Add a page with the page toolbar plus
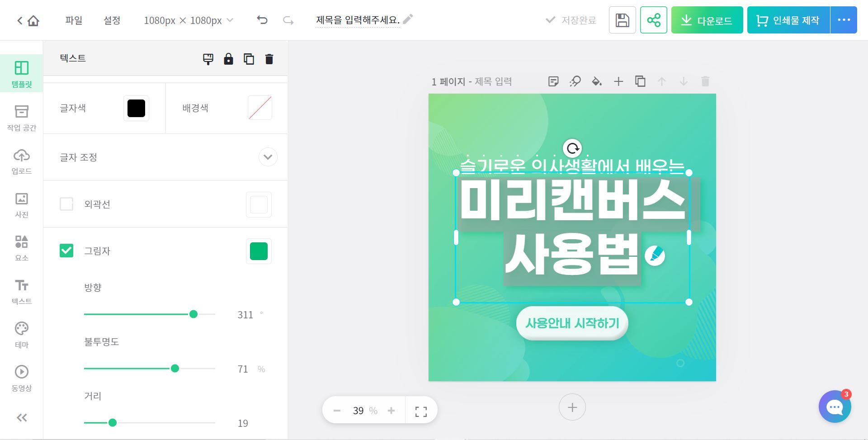Image resolution: width=868 pixels, height=440 pixels. pyautogui.click(x=618, y=81)
